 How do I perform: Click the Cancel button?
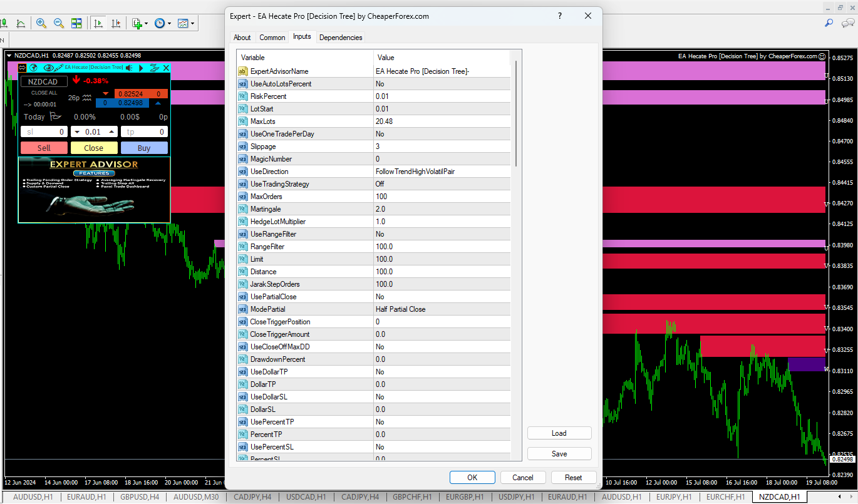(523, 477)
